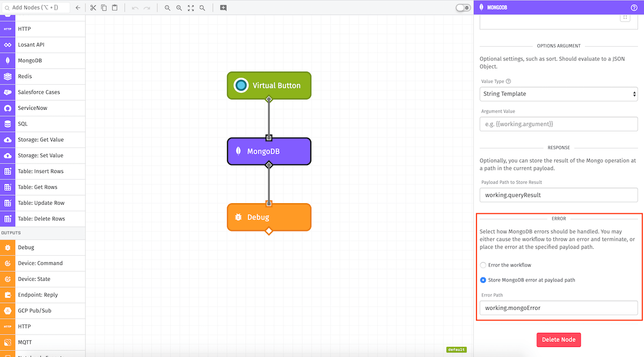Select the Table: Update Row node

click(43, 203)
